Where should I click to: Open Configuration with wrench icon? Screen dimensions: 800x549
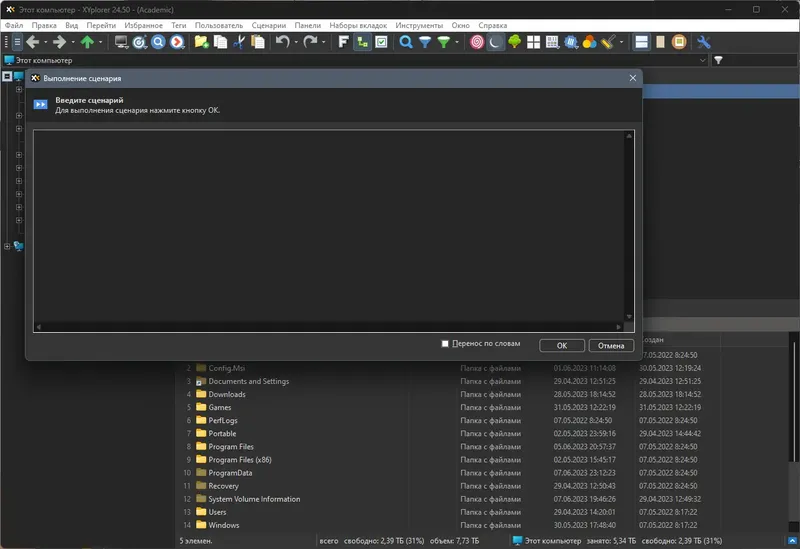point(704,42)
